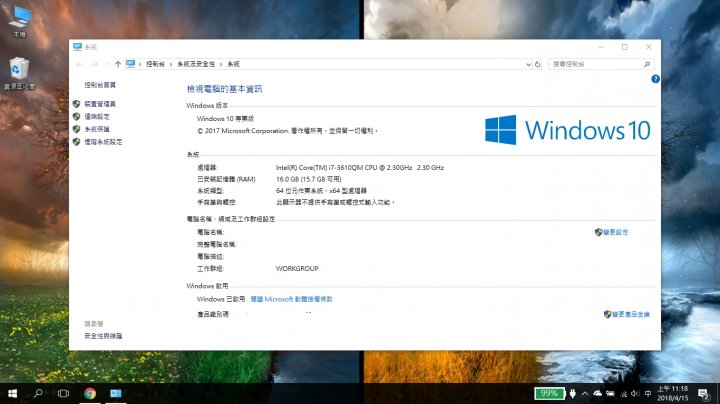Image resolution: width=720 pixels, height=404 pixels.
Task: Click the Windows 10 logo
Action: click(567, 130)
